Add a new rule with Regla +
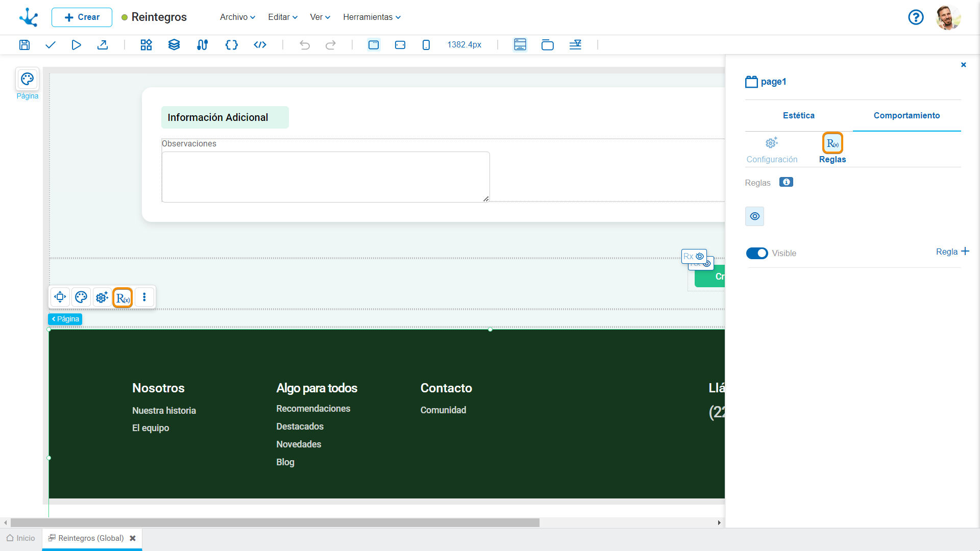 (952, 252)
